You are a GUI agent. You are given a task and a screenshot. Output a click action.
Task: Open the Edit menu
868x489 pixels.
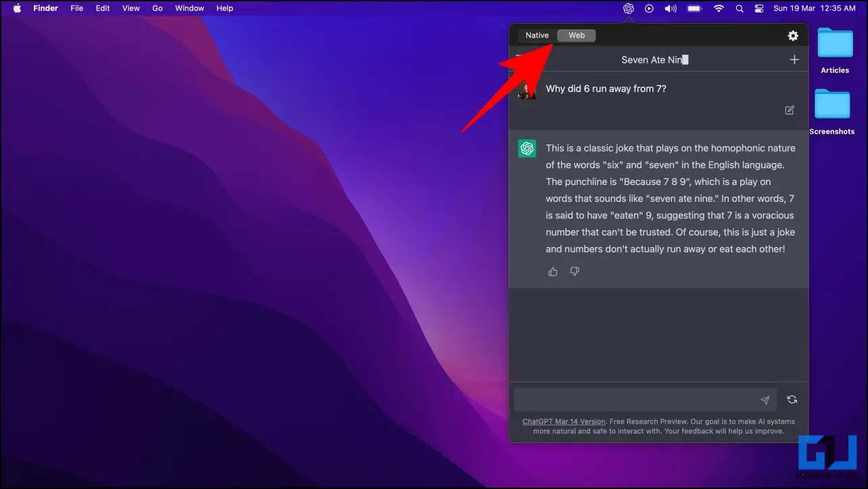point(103,8)
